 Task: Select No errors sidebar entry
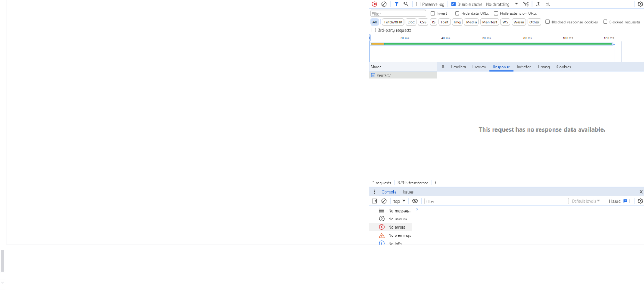pos(391,227)
